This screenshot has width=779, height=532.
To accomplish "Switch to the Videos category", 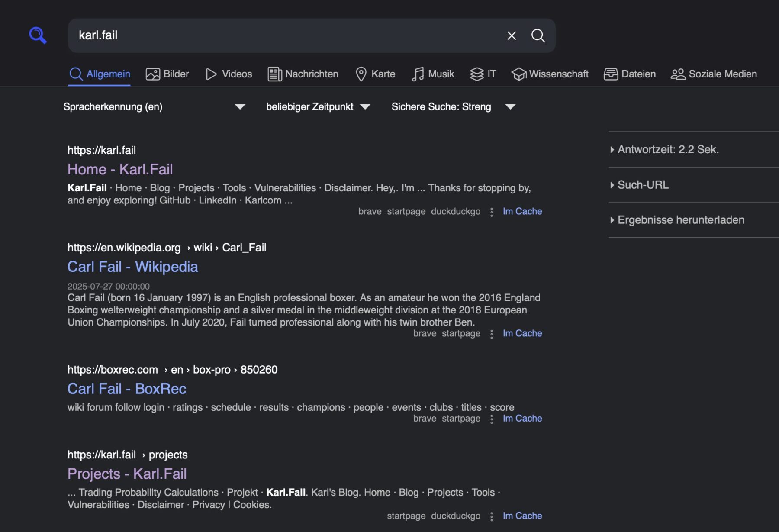I will 229,74.
